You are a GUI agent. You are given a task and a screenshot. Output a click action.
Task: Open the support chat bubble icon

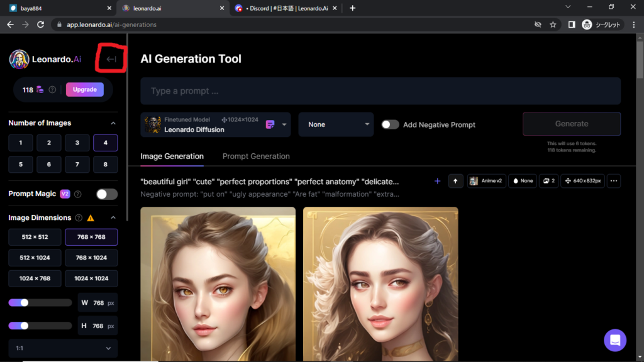pyautogui.click(x=614, y=340)
